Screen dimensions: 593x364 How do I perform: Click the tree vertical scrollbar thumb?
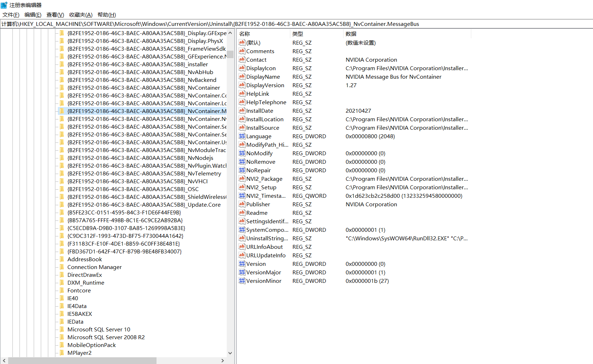click(x=230, y=54)
